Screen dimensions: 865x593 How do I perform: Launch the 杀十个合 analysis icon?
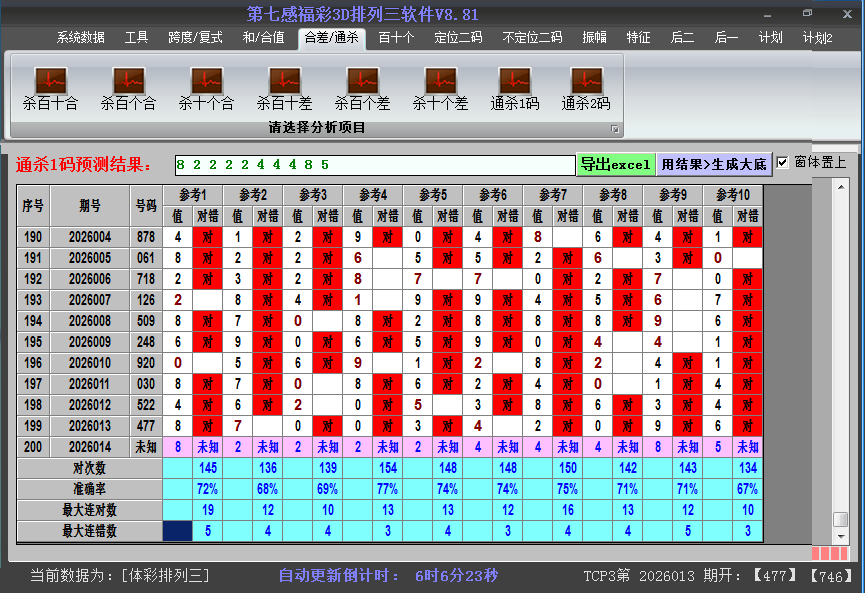coord(206,88)
